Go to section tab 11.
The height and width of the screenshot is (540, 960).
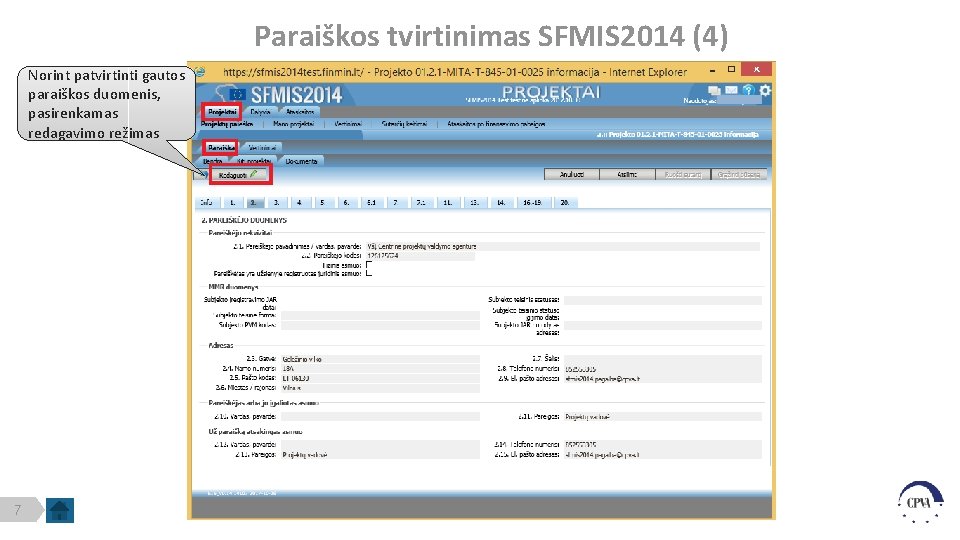tap(448, 202)
